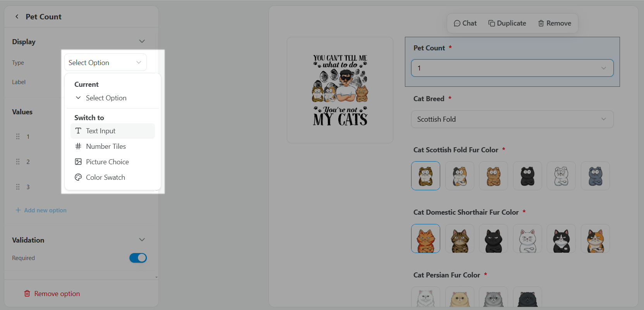The width and height of the screenshot is (644, 310).
Task: Click the plus icon for Add new option
Action: click(18, 210)
